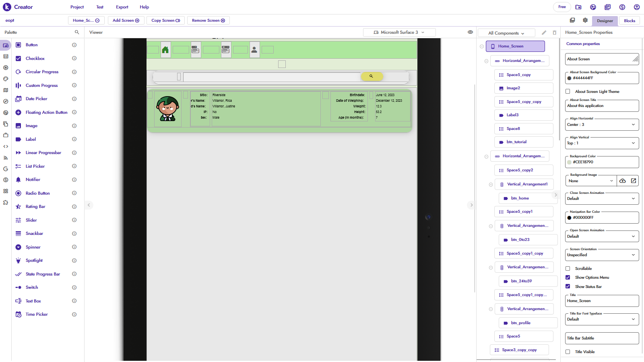Show info for the Spinner component

pyautogui.click(x=74, y=247)
